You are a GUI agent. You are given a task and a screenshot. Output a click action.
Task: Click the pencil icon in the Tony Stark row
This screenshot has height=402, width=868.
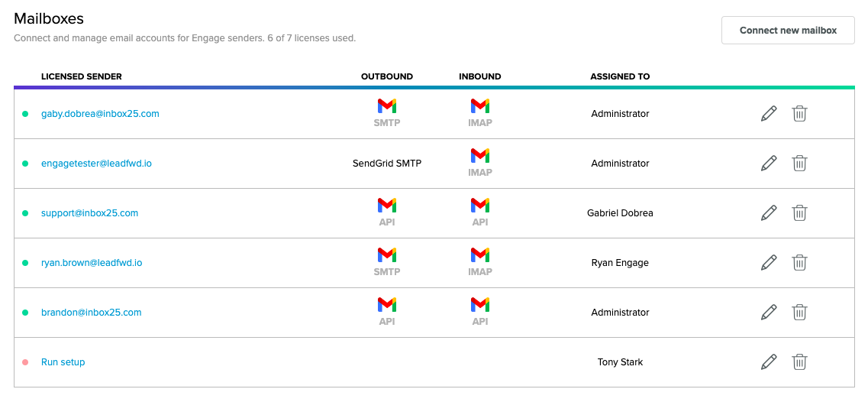(768, 362)
